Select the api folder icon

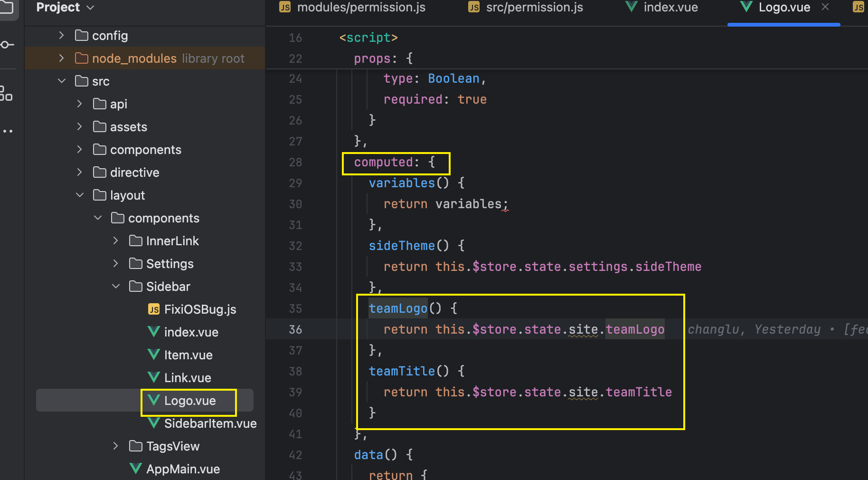(100, 104)
